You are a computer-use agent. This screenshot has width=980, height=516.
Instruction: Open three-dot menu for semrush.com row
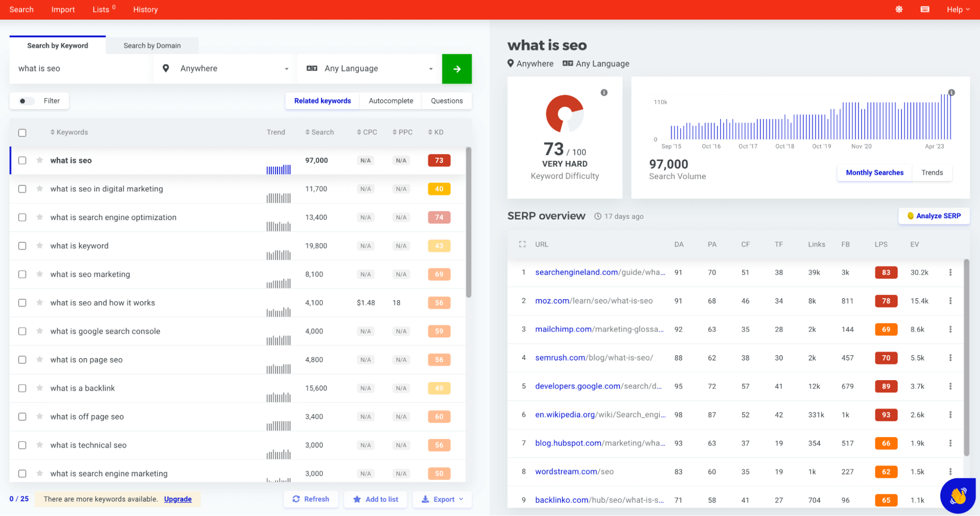tap(950, 358)
